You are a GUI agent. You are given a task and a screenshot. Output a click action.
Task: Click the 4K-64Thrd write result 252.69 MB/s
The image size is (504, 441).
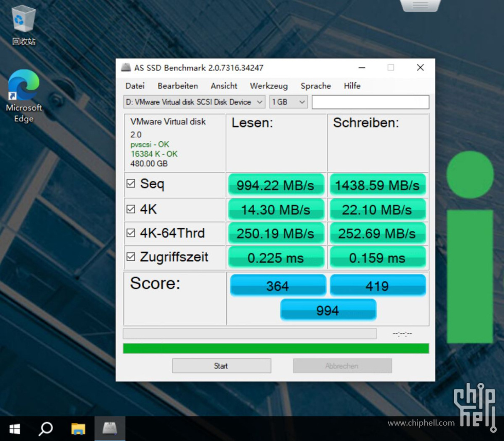[x=377, y=233]
